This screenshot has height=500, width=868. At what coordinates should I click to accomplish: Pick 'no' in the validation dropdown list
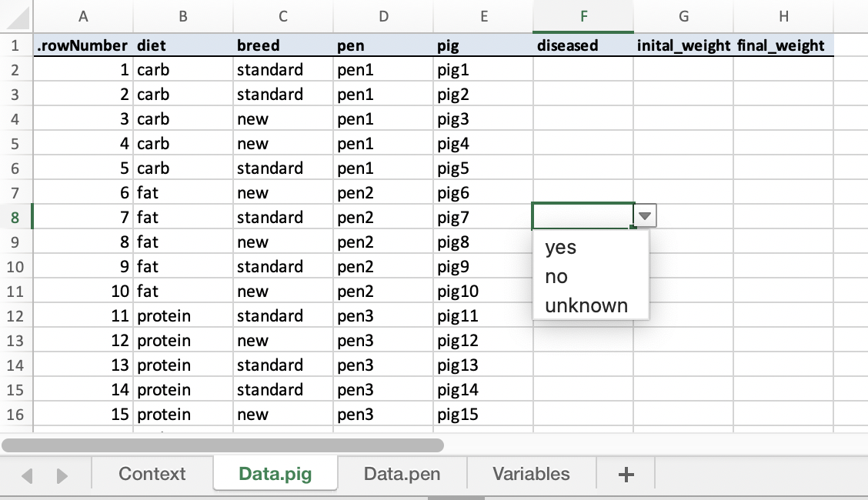(x=556, y=277)
